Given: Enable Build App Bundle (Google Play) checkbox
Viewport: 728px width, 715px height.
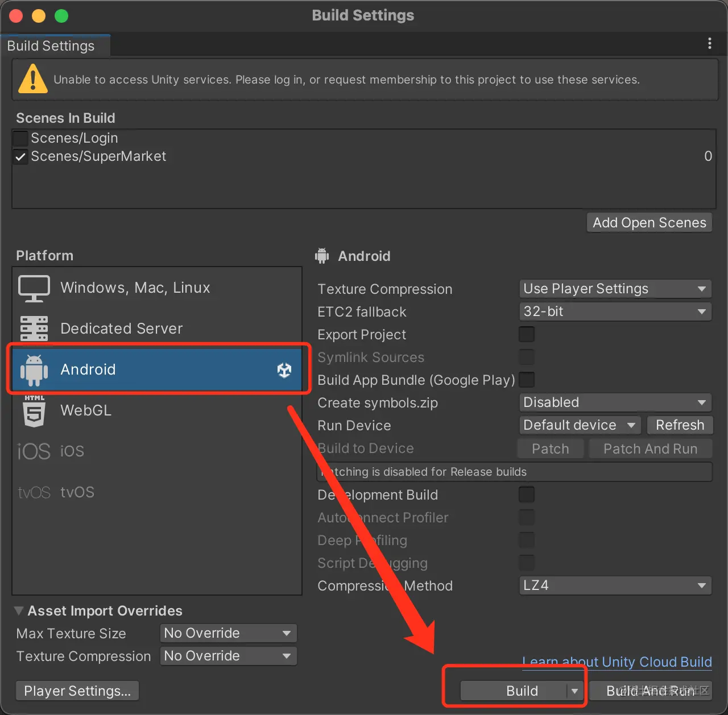Looking at the screenshot, I should click(527, 380).
